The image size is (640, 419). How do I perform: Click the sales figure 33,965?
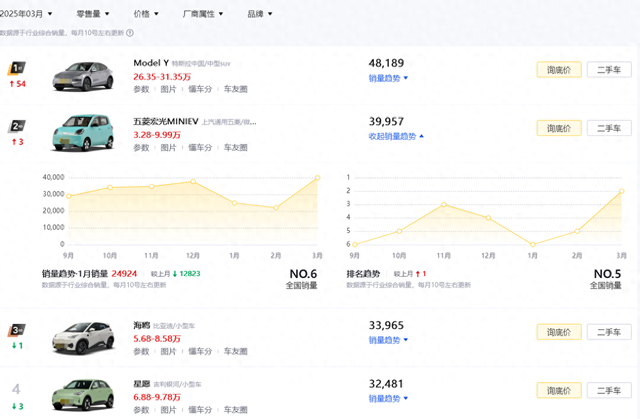click(386, 325)
